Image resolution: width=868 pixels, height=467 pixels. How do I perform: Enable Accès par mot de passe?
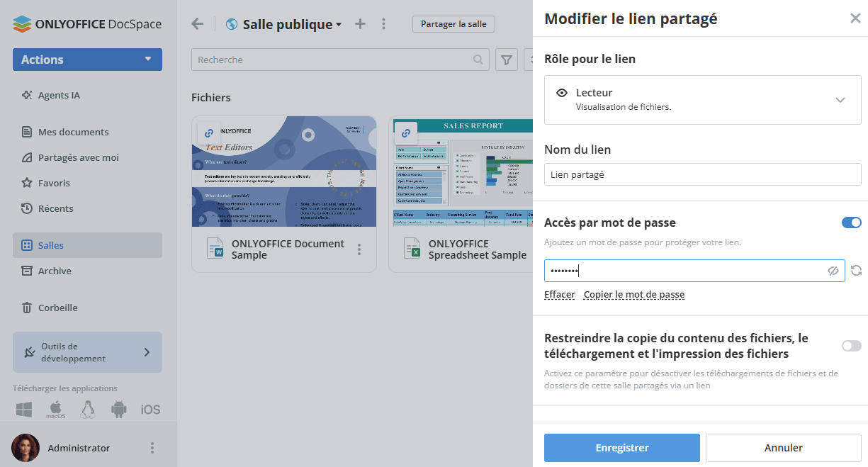(850, 222)
